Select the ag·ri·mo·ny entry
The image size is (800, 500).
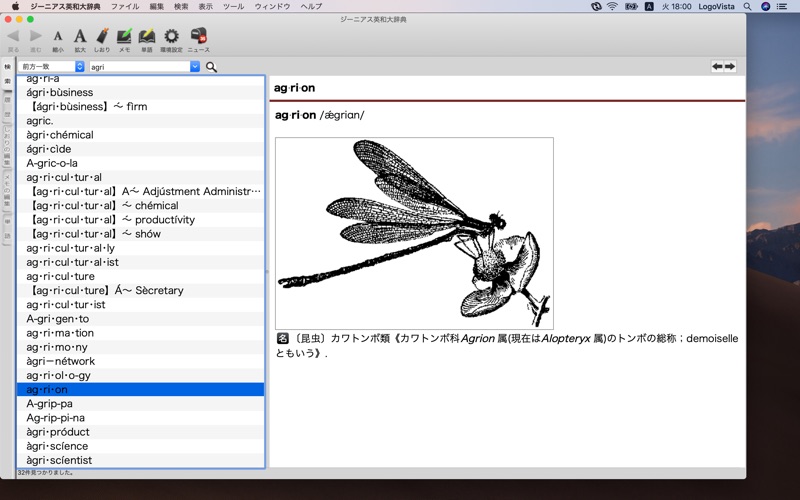pyautogui.click(x=140, y=347)
